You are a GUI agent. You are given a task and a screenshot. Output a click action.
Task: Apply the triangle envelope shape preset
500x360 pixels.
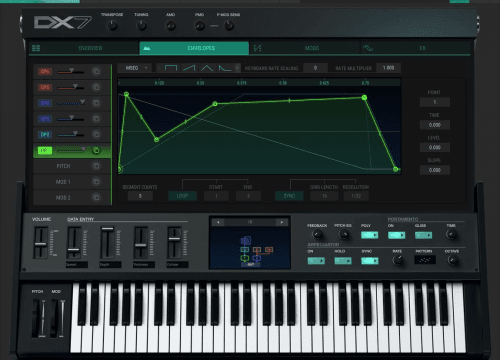[207, 68]
